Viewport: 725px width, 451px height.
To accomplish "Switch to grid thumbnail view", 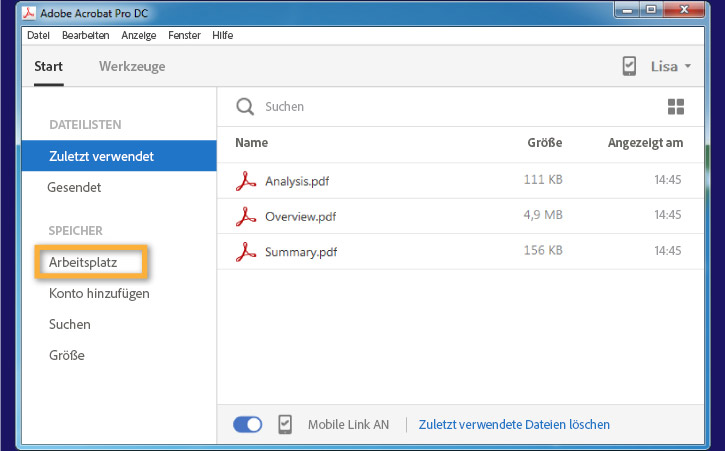I will coord(676,106).
